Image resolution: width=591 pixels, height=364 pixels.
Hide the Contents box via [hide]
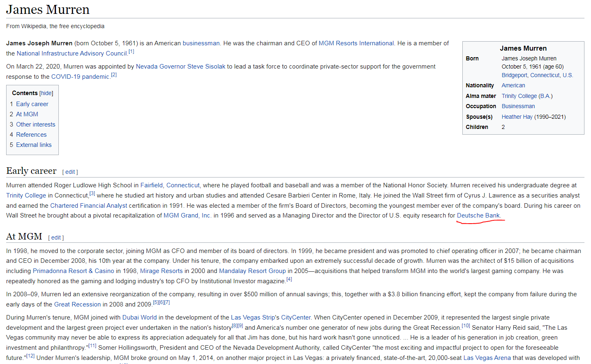46,93
